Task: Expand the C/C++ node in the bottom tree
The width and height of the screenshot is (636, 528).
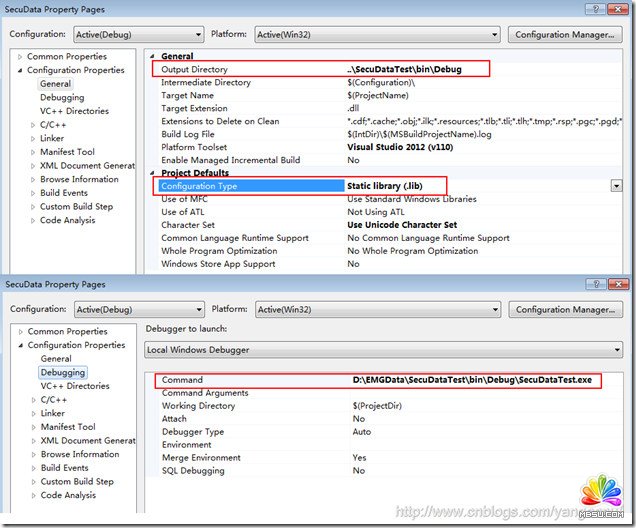Action: point(33,399)
